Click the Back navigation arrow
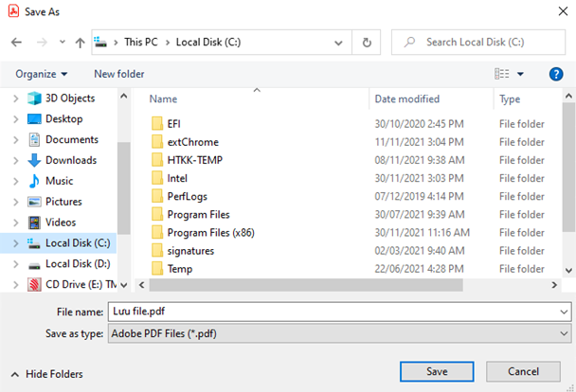576x392 pixels. [x=16, y=43]
